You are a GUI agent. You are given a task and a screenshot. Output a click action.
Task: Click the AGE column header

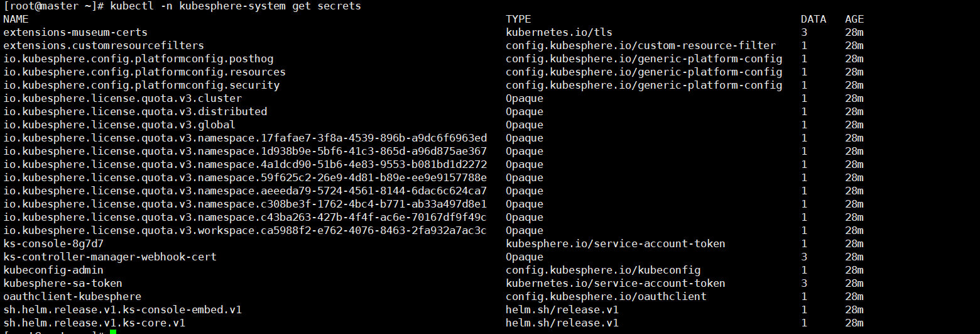pyautogui.click(x=854, y=19)
